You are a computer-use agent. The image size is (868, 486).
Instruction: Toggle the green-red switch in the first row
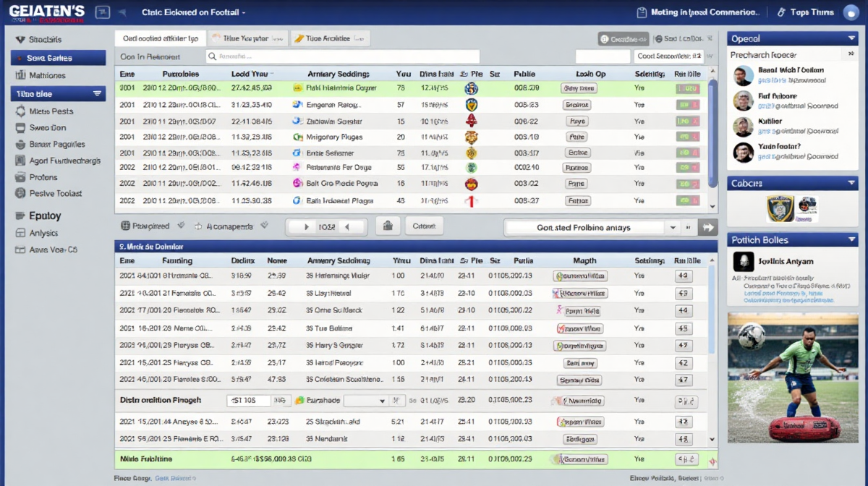[x=687, y=88]
